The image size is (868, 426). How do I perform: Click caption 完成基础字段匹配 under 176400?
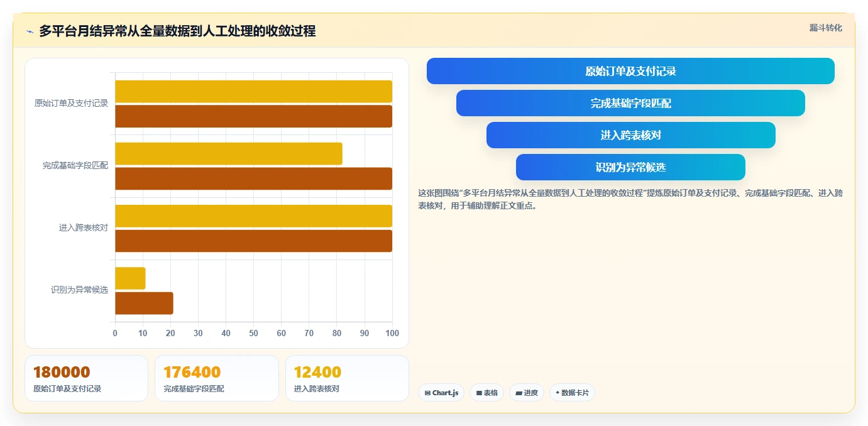[x=194, y=389]
